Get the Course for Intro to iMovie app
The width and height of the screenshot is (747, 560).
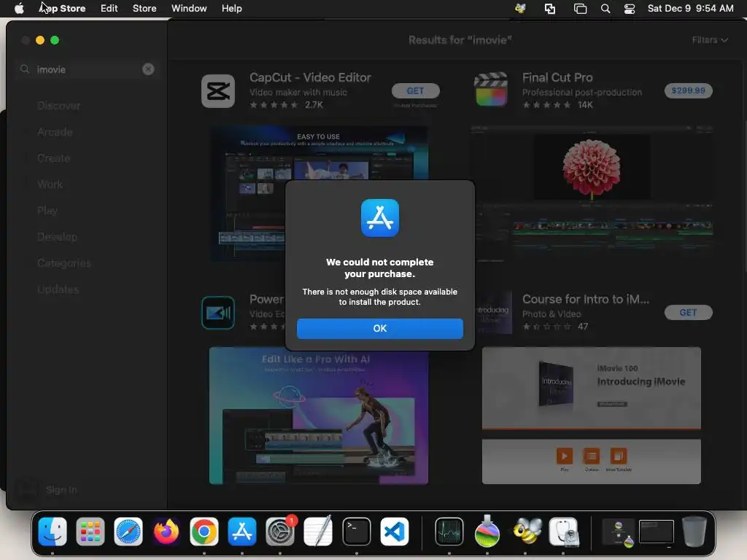click(688, 312)
